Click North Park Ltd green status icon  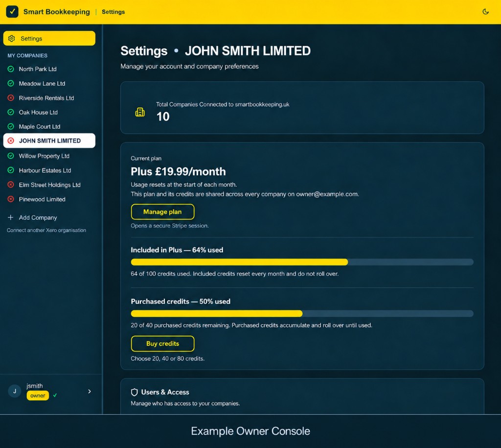point(11,69)
